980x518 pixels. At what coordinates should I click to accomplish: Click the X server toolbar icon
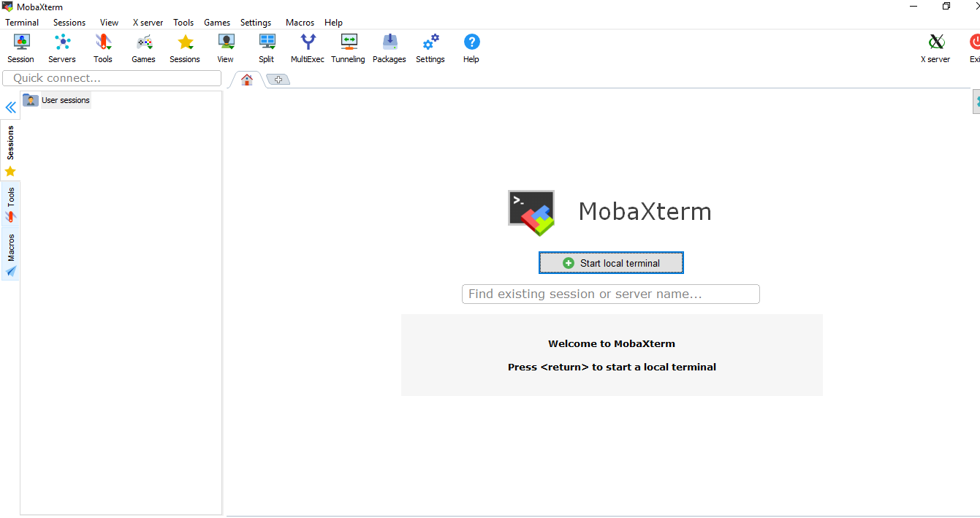tap(936, 48)
